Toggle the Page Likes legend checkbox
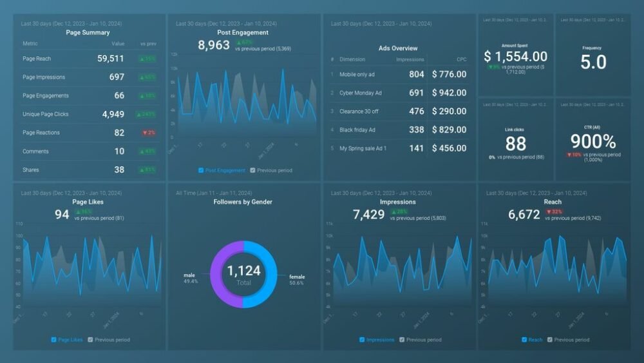 click(54, 340)
